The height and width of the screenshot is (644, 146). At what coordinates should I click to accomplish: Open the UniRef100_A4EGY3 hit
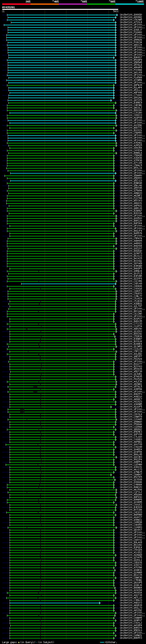[131, 603]
